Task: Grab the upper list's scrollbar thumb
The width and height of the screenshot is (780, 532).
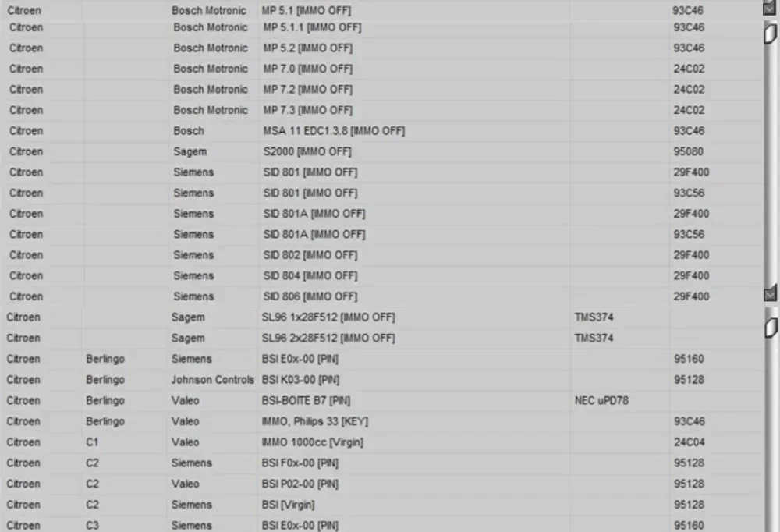Action: [770, 34]
